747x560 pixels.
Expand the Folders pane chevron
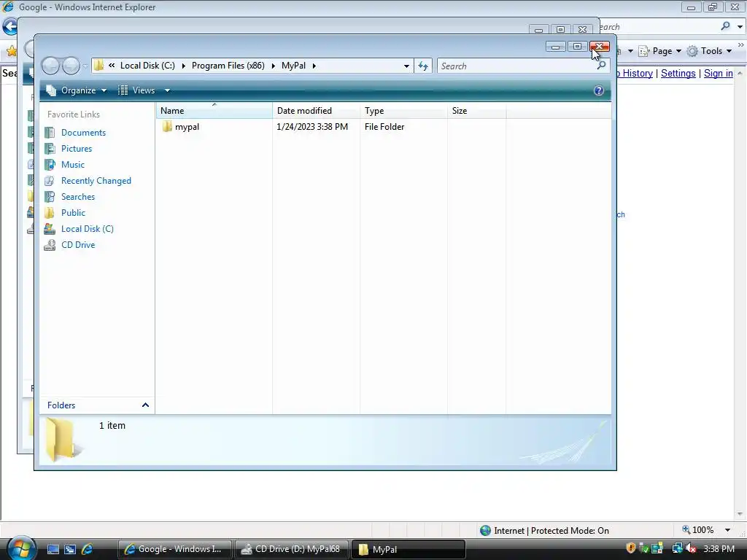(x=145, y=405)
